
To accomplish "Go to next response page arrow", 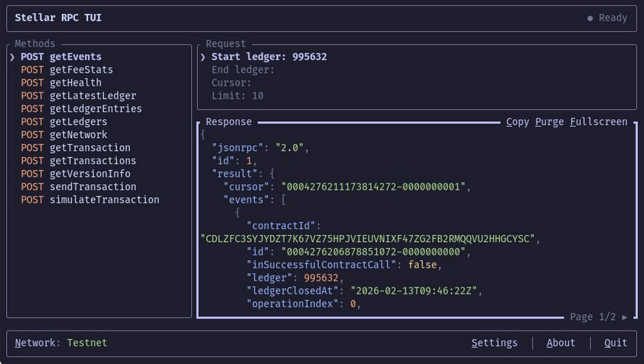I will pos(624,317).
